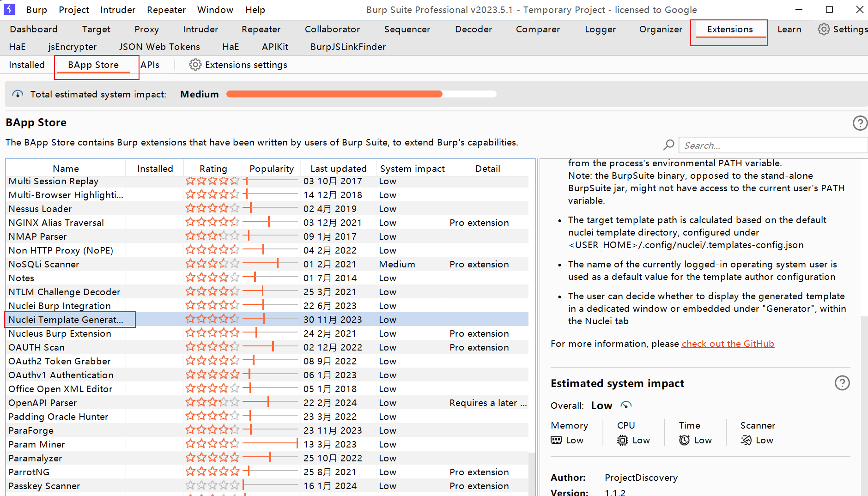Open Estimated system impact help icon
Viewport: 868px width, 496px height.
842,383
